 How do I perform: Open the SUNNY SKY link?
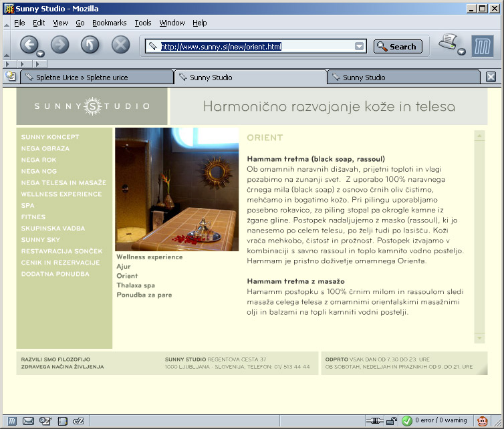pos(41,240)
